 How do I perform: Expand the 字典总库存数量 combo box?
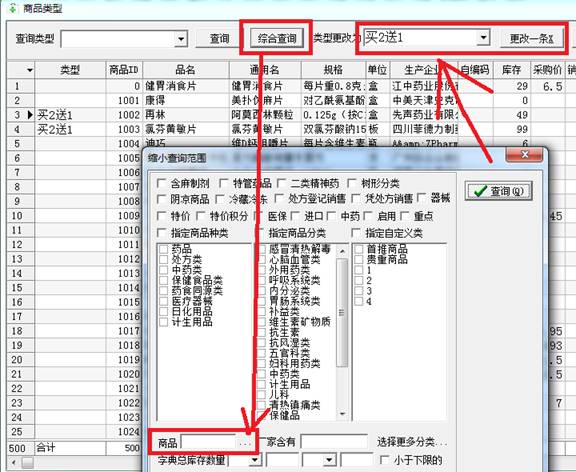click(255, 460)
